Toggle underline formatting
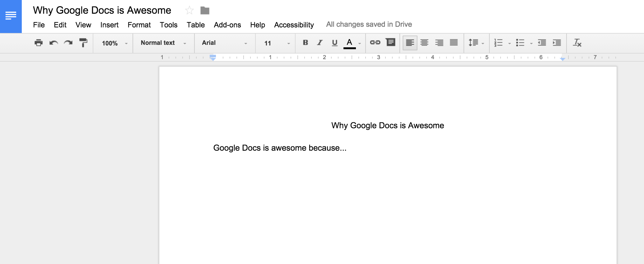The width and height of the screenshot is (644, 264). tap(334, 43)
